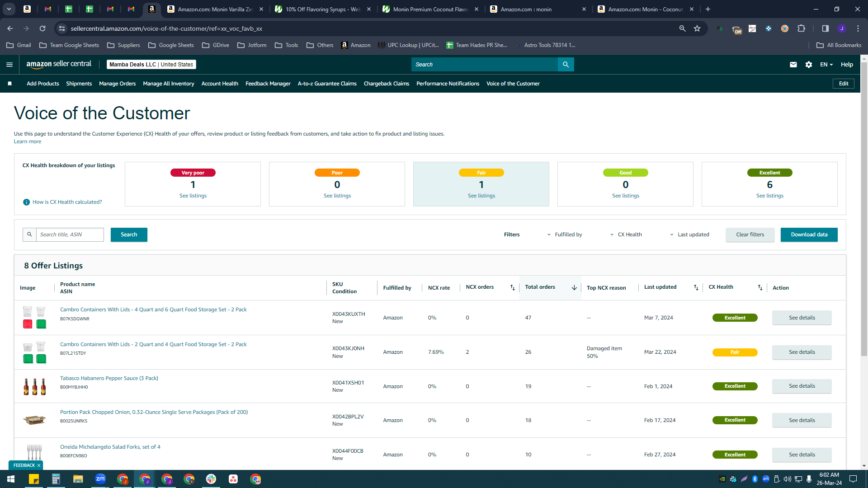Open the Add Products menu item
This screenshot has height=488, width=868.
click(x=43, y=84)
